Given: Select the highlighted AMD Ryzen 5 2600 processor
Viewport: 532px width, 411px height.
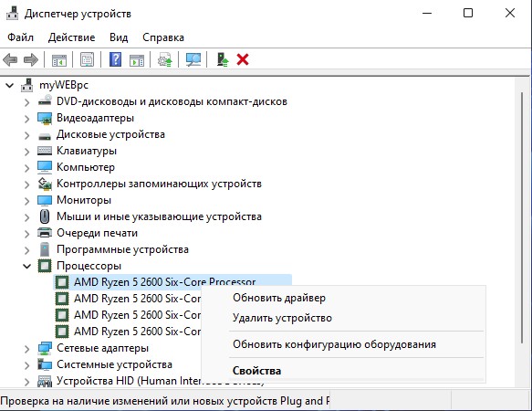Looking at the screenshot, I should 172,282.
